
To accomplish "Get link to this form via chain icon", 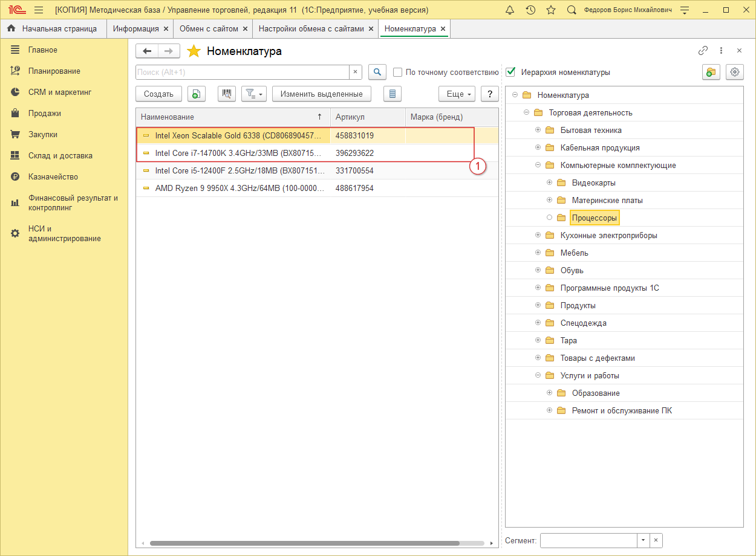I will point(703,51).
